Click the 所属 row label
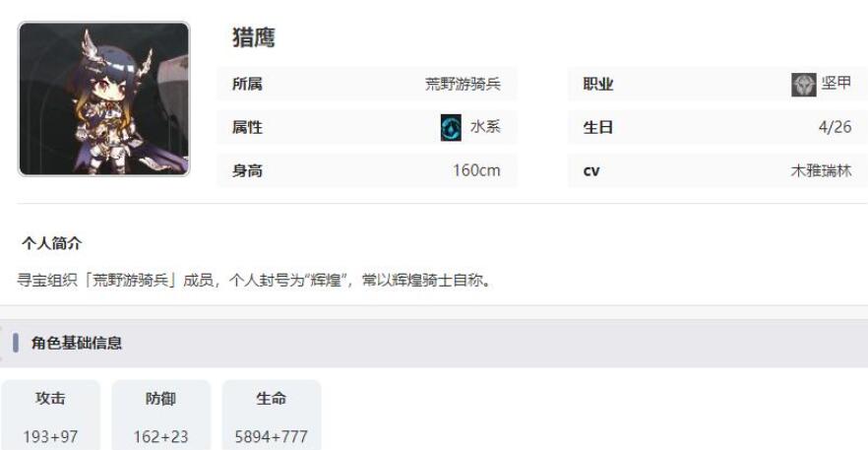The image size is (868, 450). pos(247,85)
